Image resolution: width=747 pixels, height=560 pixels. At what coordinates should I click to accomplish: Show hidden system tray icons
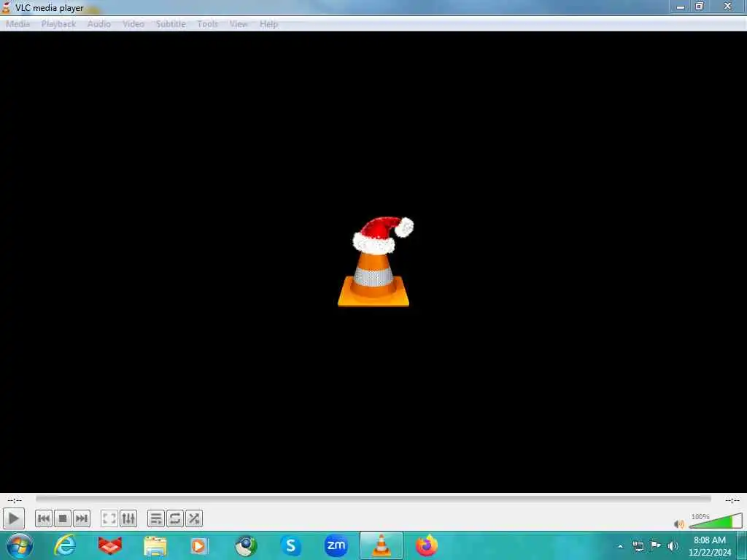[620, 546]
